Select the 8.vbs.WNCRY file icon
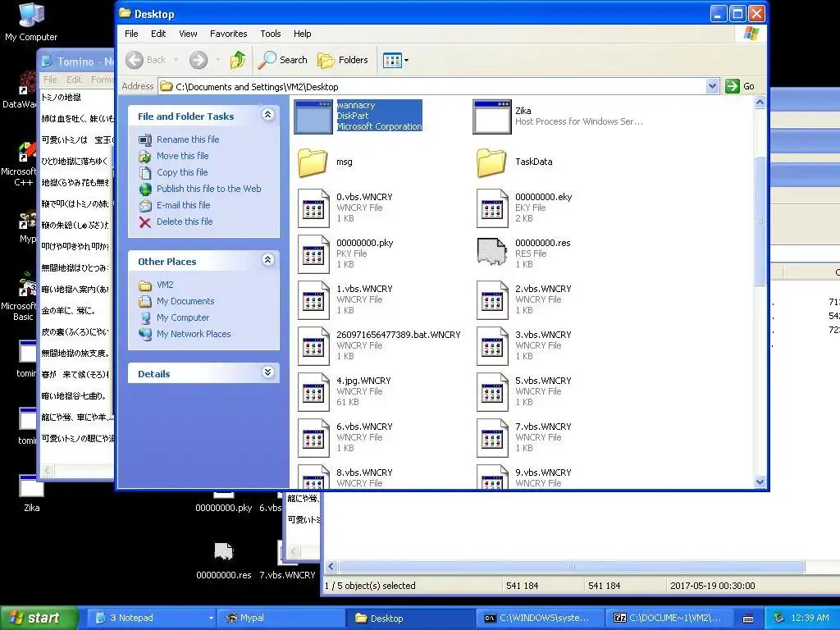 [313, 477]
